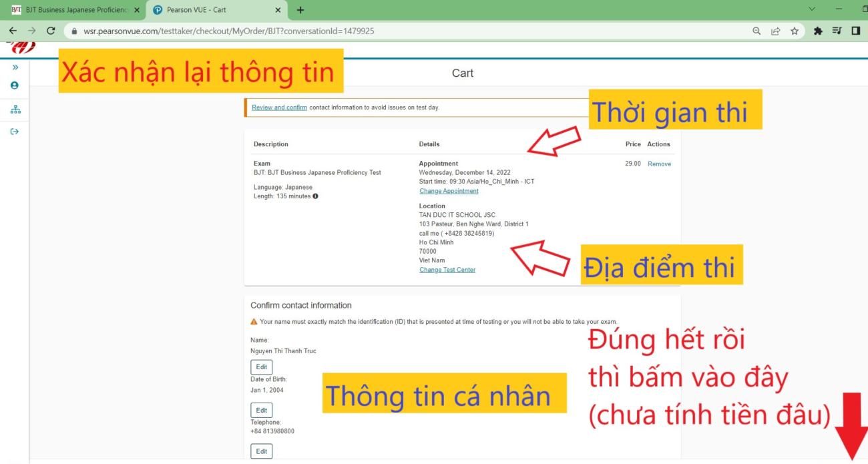Click the "Viet Nam" country text
Screen dimensions: 868x464
pyautogui.click(x=432, y=260)
